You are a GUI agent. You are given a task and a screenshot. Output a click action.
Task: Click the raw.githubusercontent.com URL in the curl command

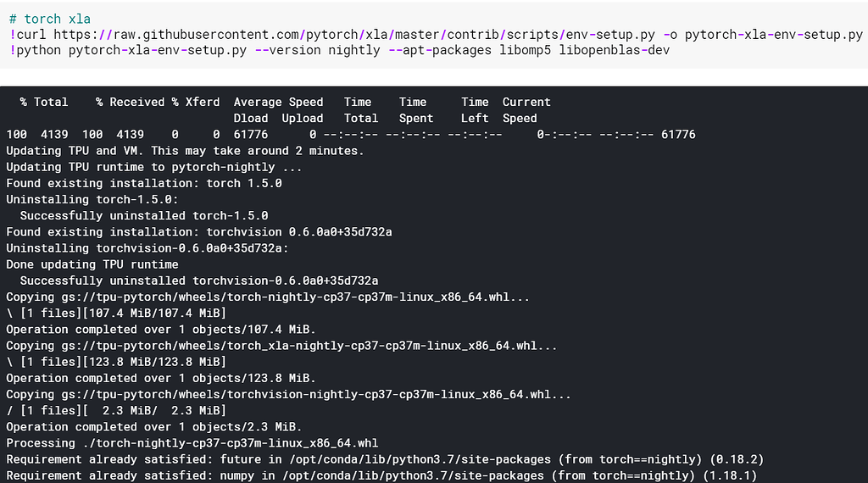tap(322, 35)
